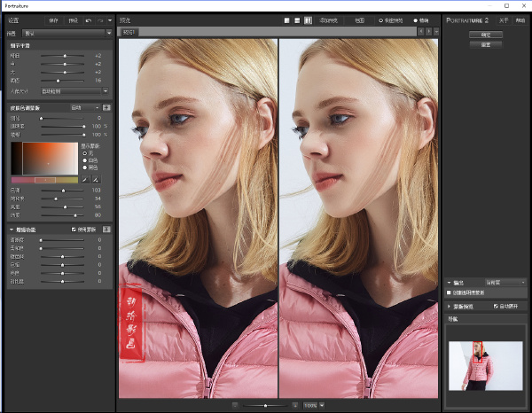Switch to single-image preview layout
Viewport: 532px width, 413px height.
tap(286, 19)
